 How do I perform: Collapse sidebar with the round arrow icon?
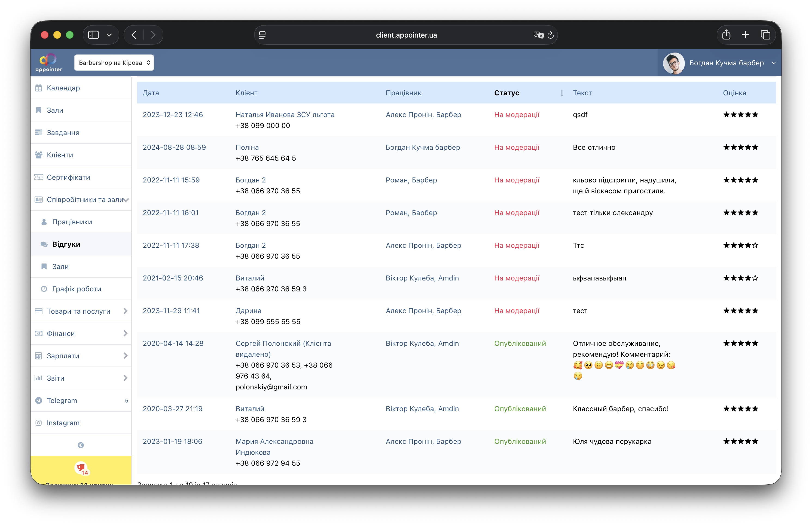tap(81, 445)
